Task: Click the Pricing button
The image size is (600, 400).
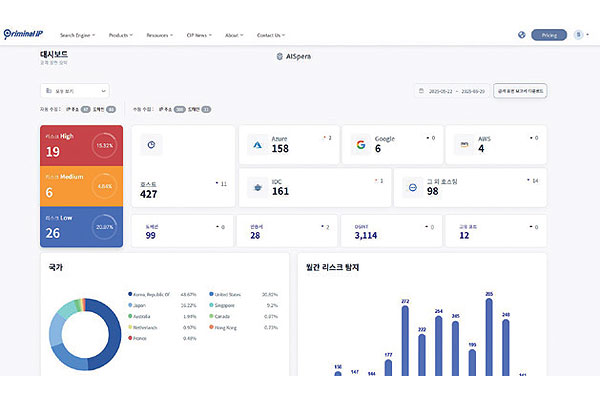Action: tap(548, 35)
